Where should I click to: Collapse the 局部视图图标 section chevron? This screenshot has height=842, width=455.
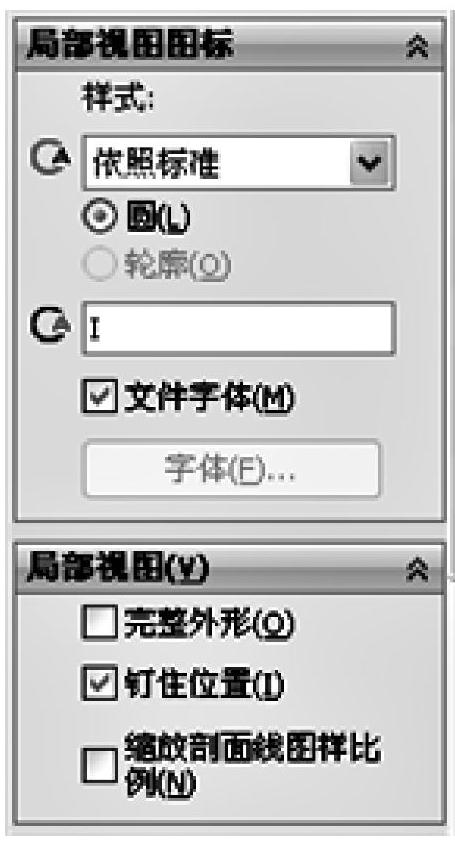tap(417, 48)
